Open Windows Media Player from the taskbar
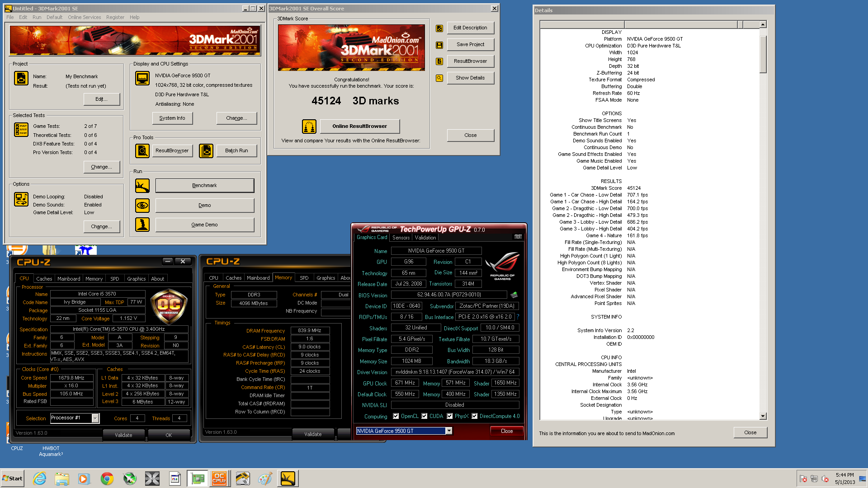 tap(85, 479)
